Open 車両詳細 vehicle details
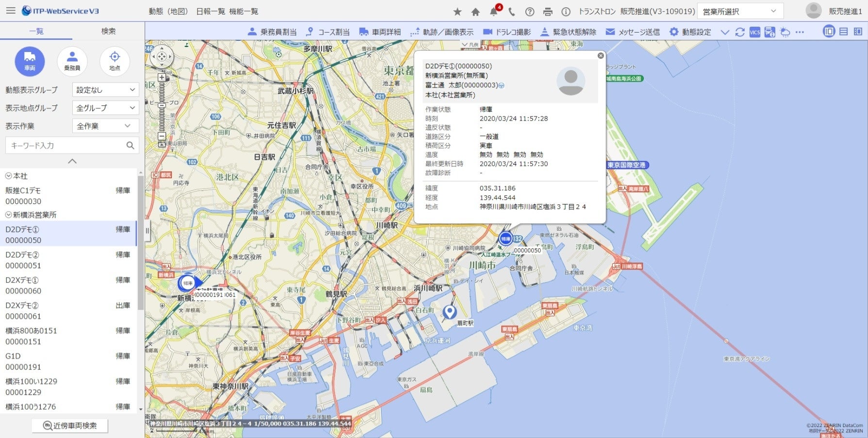This screenshot has width=868, height=438. [x=381, y=32]
